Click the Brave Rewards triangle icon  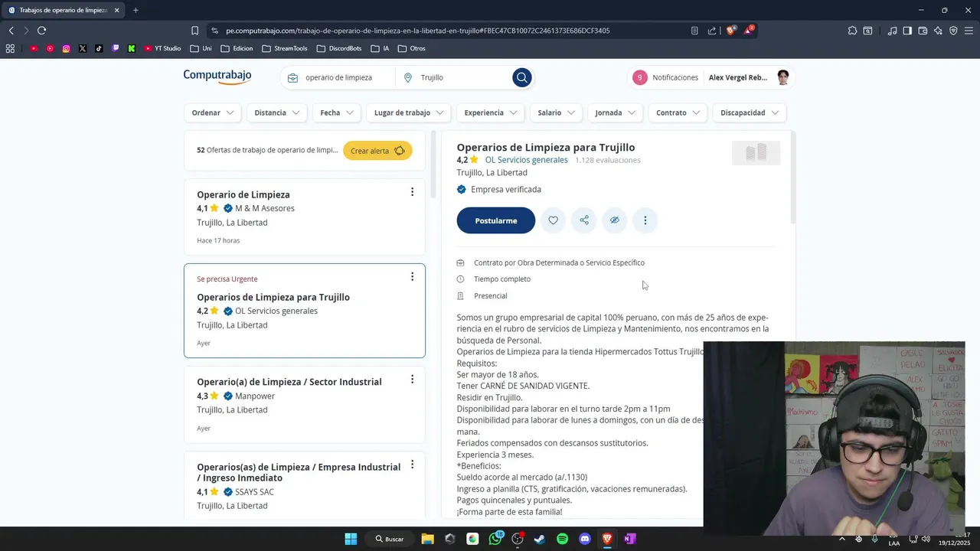click(x=749, y=31)
